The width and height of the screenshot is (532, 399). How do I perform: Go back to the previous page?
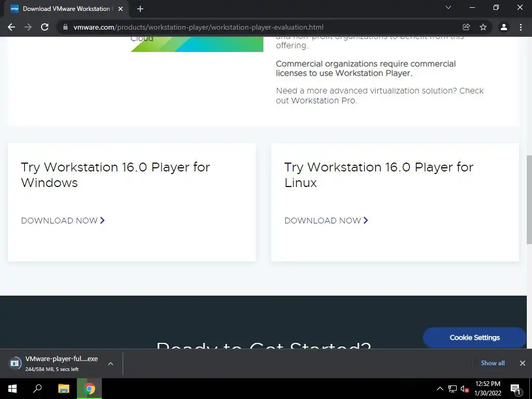pos(11,27)
